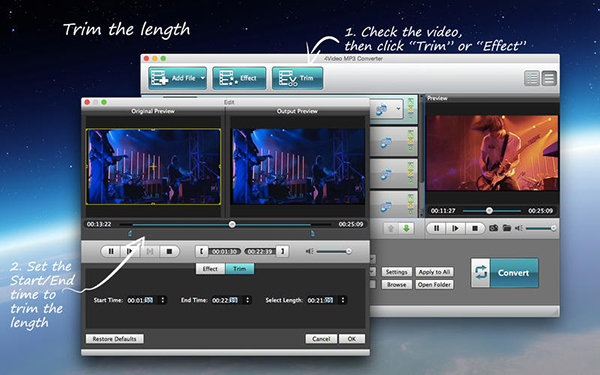Click the Settings button

tap(396, 272)
